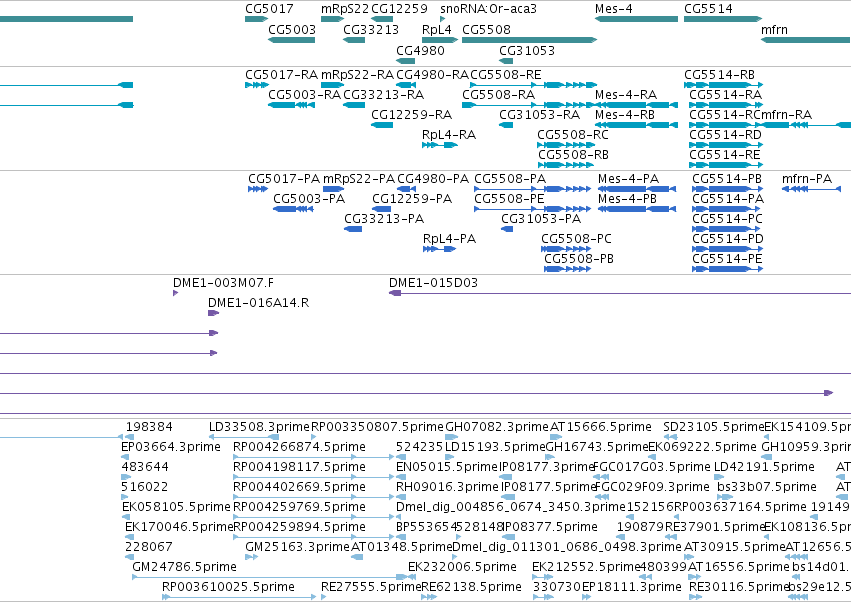Select the CG5508 gene label
851x602 pixels.
486,29
